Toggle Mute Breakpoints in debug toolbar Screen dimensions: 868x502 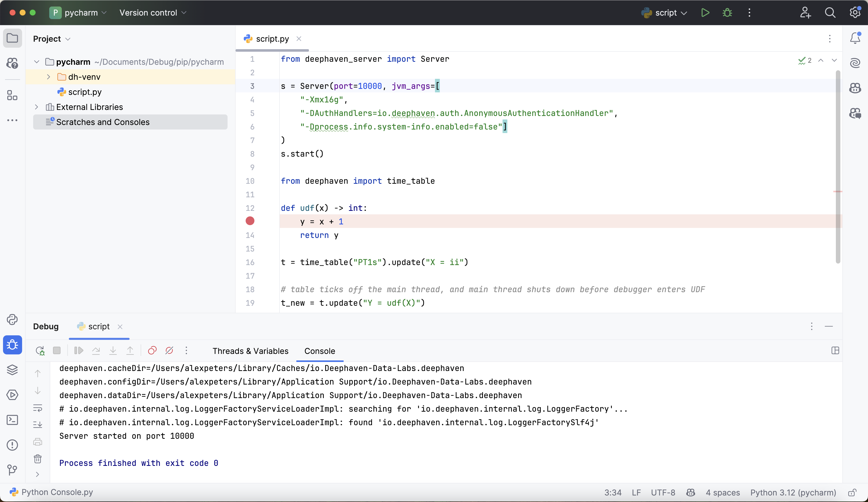click(169, 351)
